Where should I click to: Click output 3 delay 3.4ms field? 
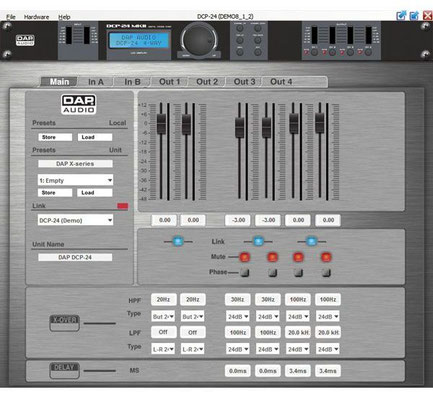tap(298, 371)
